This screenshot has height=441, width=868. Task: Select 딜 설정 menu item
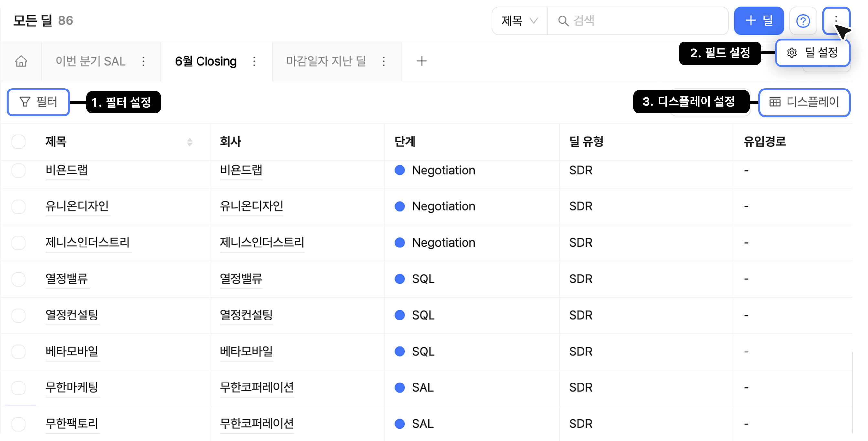[812, 53]
